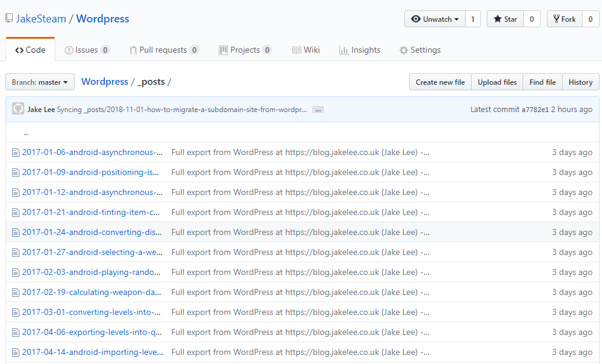
Task: Click the Upload files button
Action: pos(497,82)
